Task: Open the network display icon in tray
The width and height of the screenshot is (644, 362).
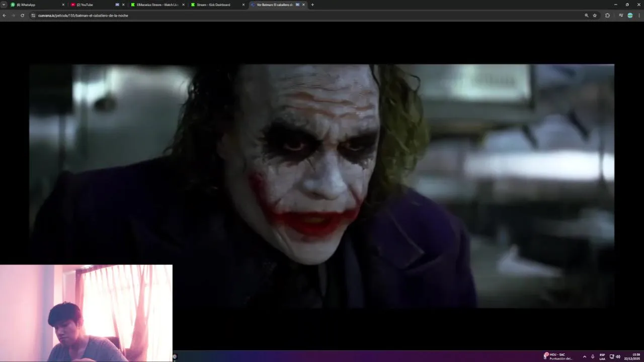Action: click(x=612, y=356)
